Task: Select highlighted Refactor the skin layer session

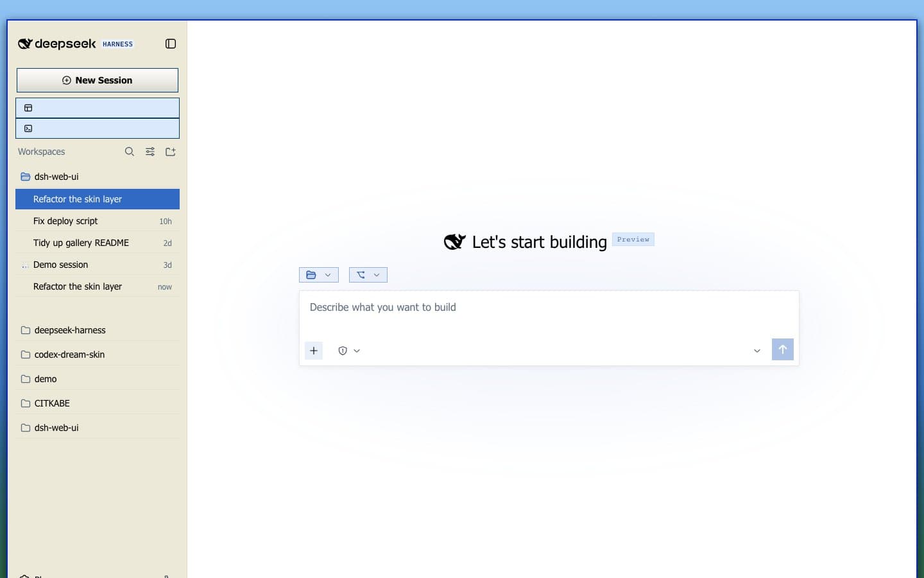Action: click(x=98, y=199)
